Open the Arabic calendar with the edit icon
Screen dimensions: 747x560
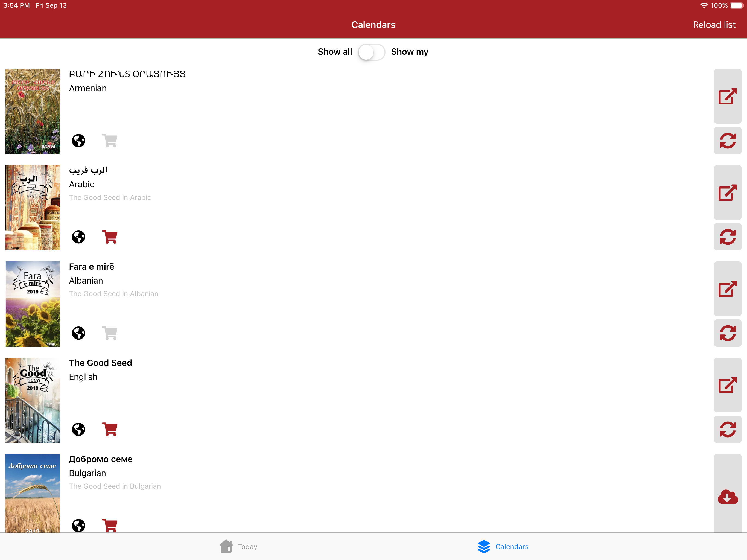tap(727, 193)
